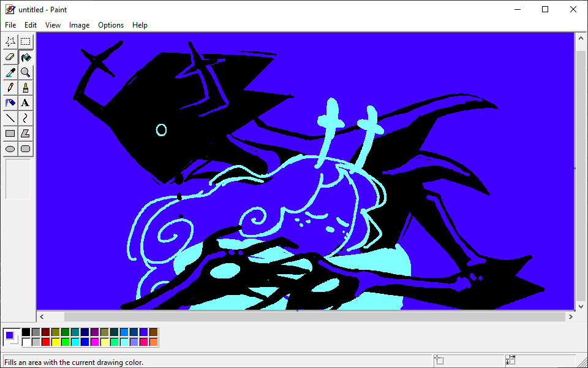Click the white background color indicator
The height and width of the screenshot is (368, 588).
point(16,341)
